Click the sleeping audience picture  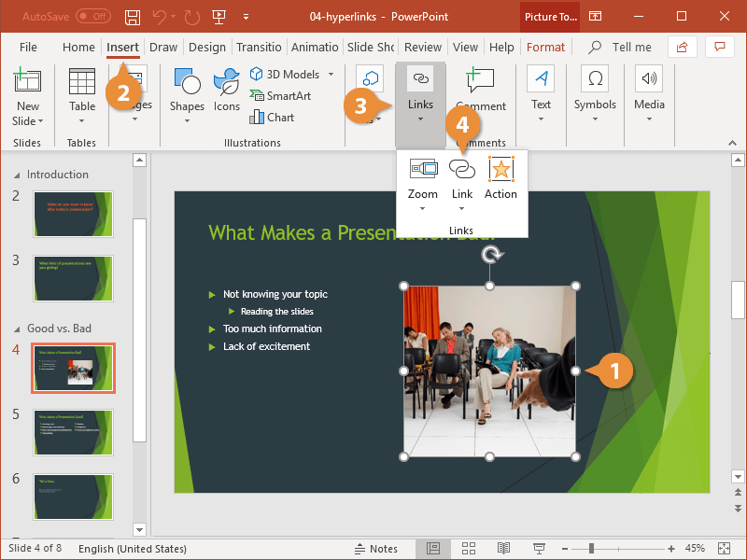(489, 371)
